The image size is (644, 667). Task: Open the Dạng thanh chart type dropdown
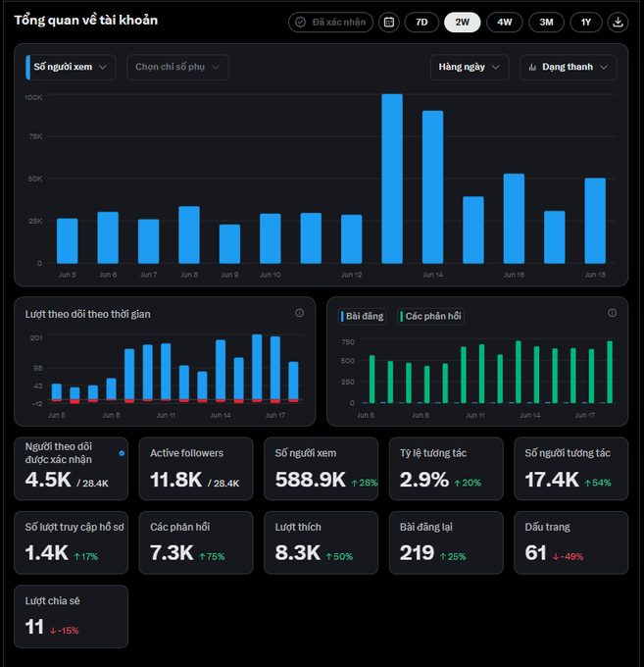[x=568, y=68]
